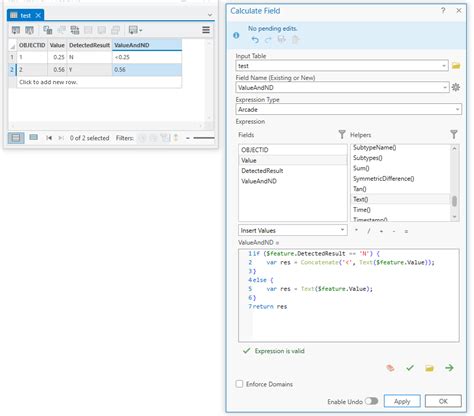Export expression using green arrow icon
The height and width of the screenshot is (416, 474).
(x=449, y=368)
